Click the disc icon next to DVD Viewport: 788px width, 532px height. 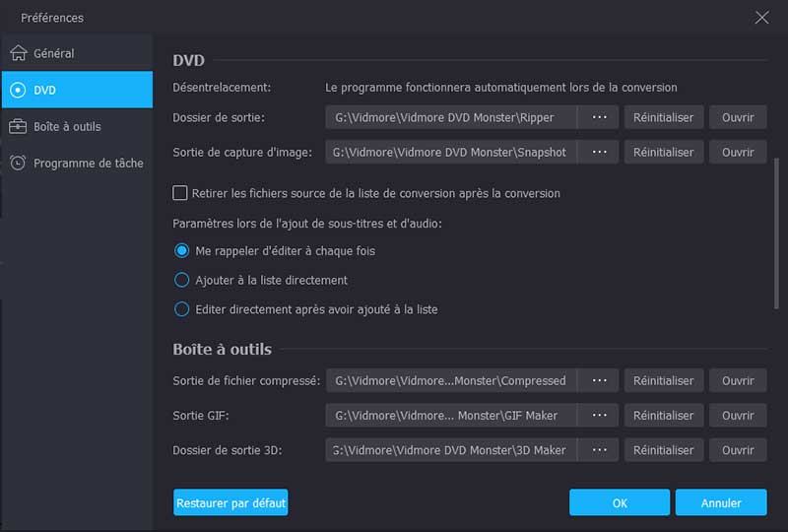[x=18, y=90]
